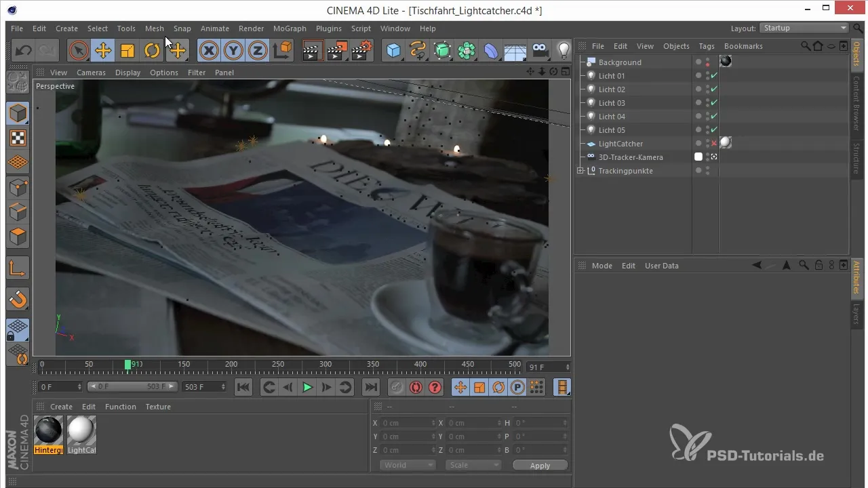The height and width of the screenshot is (488, 868).
Task: Open the World coordinate system dropdown
Action: click(408, 465)
